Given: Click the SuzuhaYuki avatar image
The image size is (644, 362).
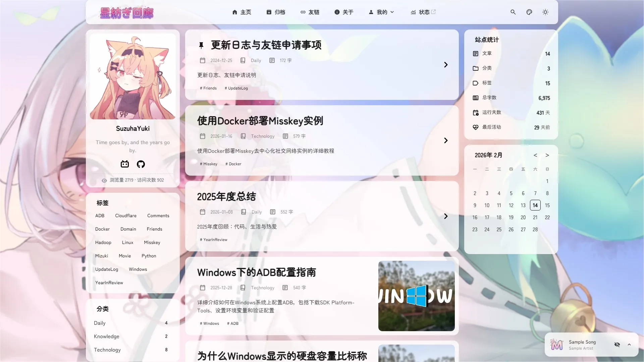Looking at the screenshot, I should point(132,76).
